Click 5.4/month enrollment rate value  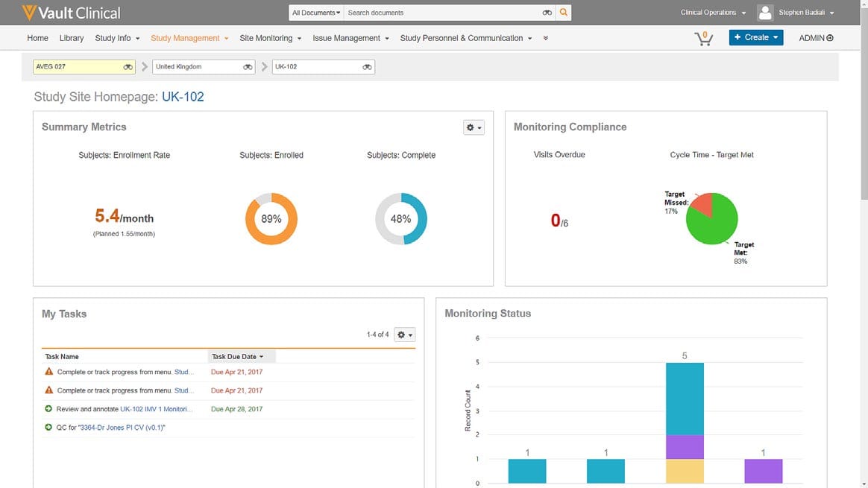point(124,216)
